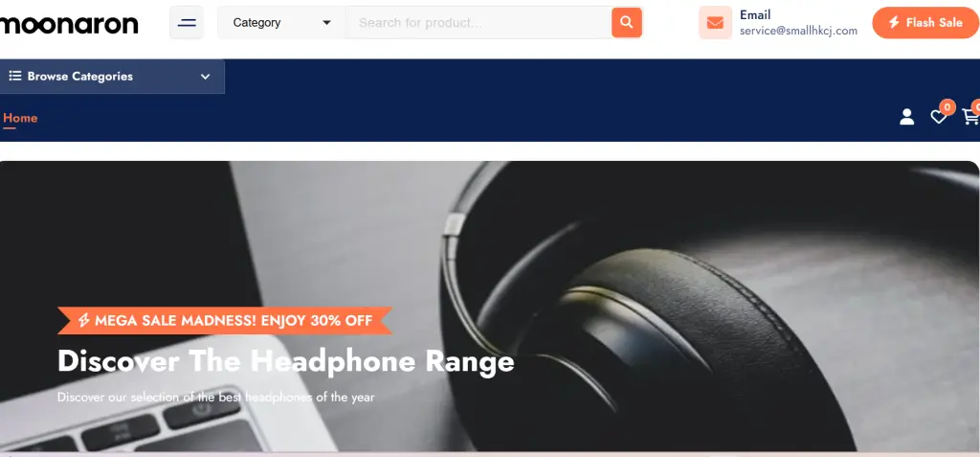The image size is (980, 457).
Task: Open the user account icon
Action: (906, 117)
